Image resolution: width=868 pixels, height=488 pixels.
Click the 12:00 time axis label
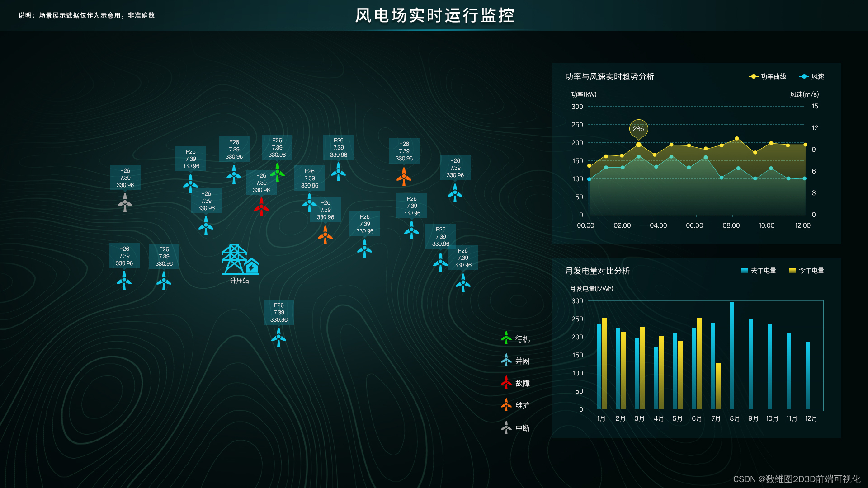[x=802, y=225]
